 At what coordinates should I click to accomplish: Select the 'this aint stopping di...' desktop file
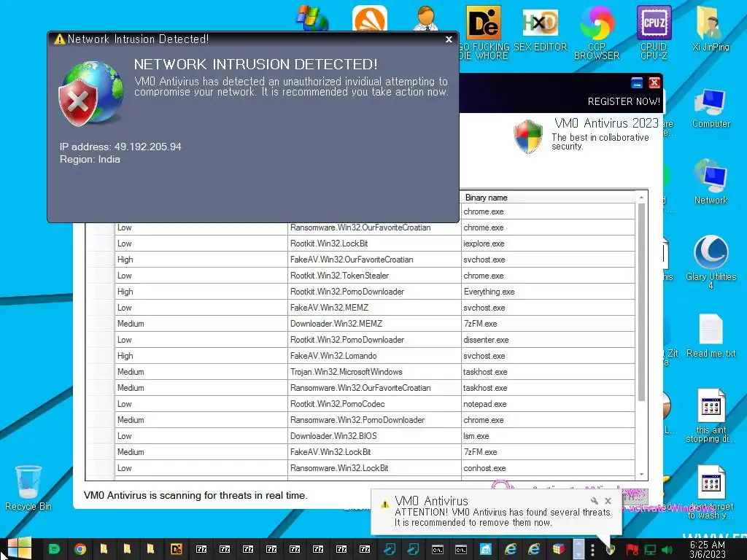[x=711, y=416]
